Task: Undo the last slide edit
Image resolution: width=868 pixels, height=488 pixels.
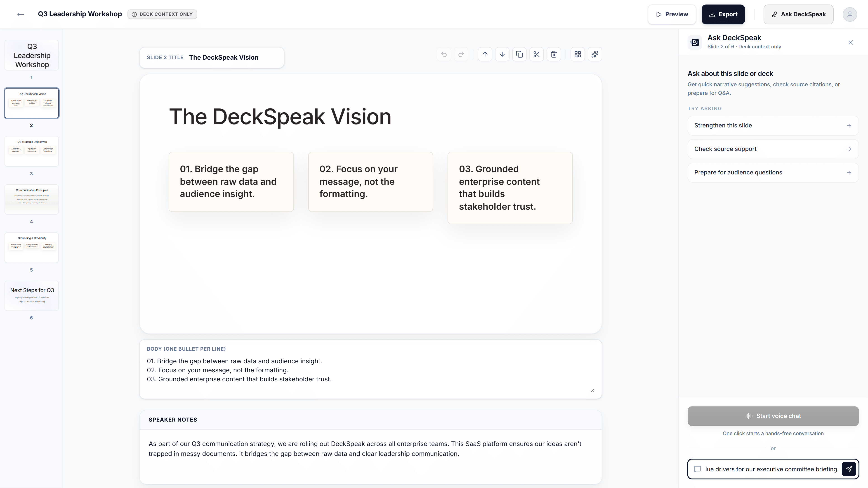Action: (444, 54)
